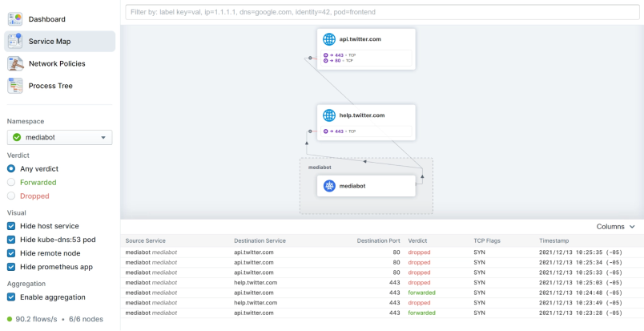
Task: Select the api.twitter.com service card title
Action: click(360, 39)
